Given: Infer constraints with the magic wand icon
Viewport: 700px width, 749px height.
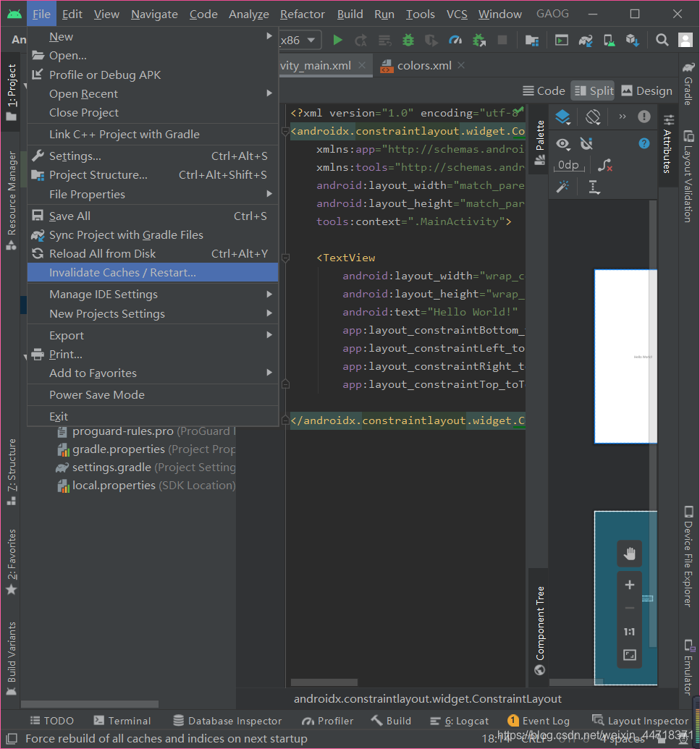Looking at the screenshot, I should 563,185.
